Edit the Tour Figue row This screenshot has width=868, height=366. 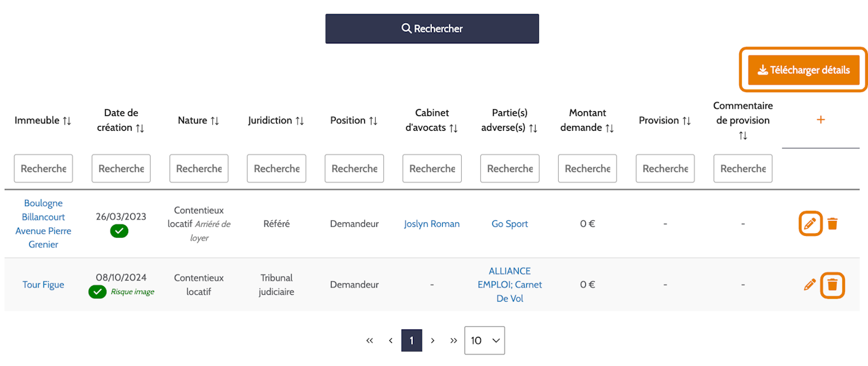(810, 285)
